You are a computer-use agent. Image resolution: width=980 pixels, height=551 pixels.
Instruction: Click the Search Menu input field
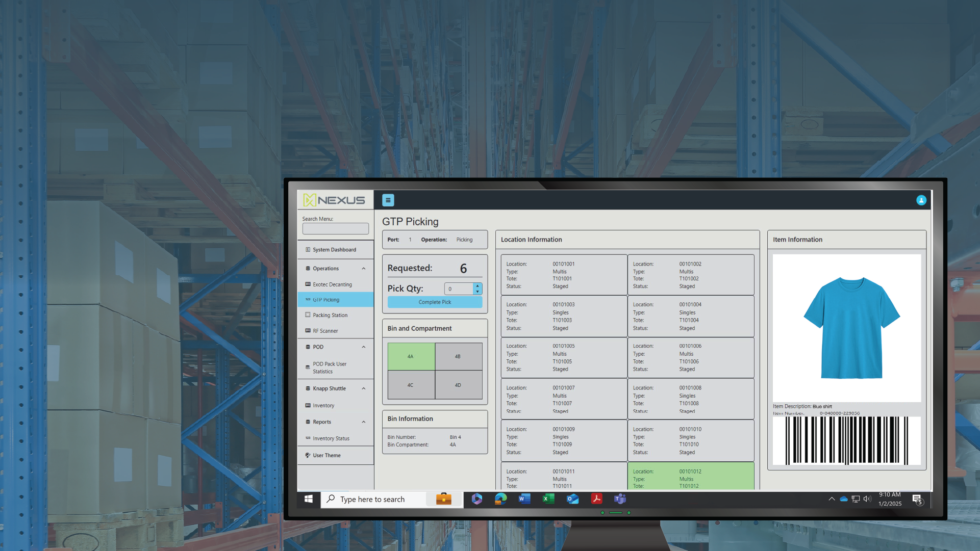click(335, 228)
